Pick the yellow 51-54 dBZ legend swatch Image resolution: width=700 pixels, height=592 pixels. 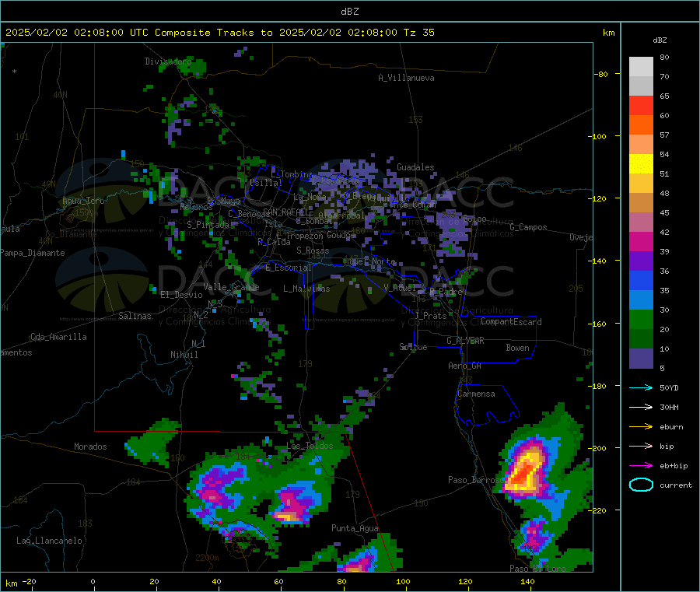[x=641, y=164]
